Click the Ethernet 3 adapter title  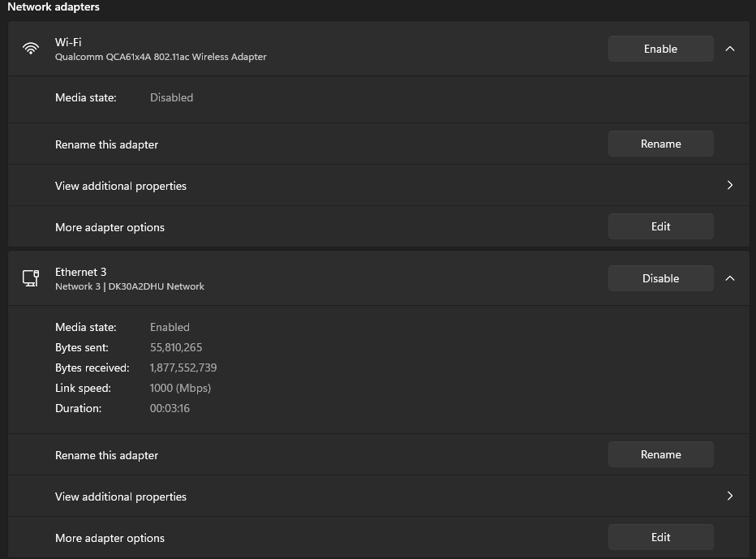pyautogui.click(x=81, y=272)
